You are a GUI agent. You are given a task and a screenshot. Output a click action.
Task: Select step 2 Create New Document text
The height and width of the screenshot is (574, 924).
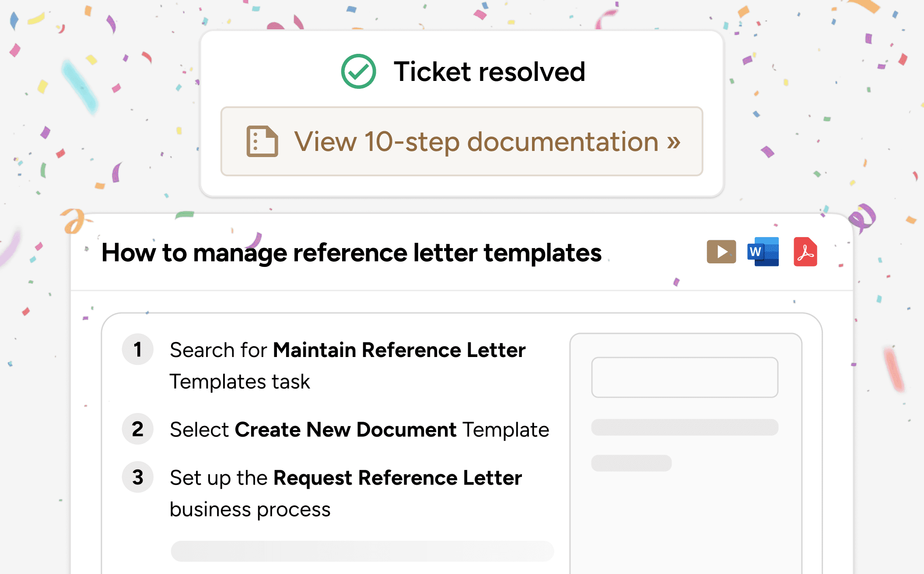click(345, 430)
